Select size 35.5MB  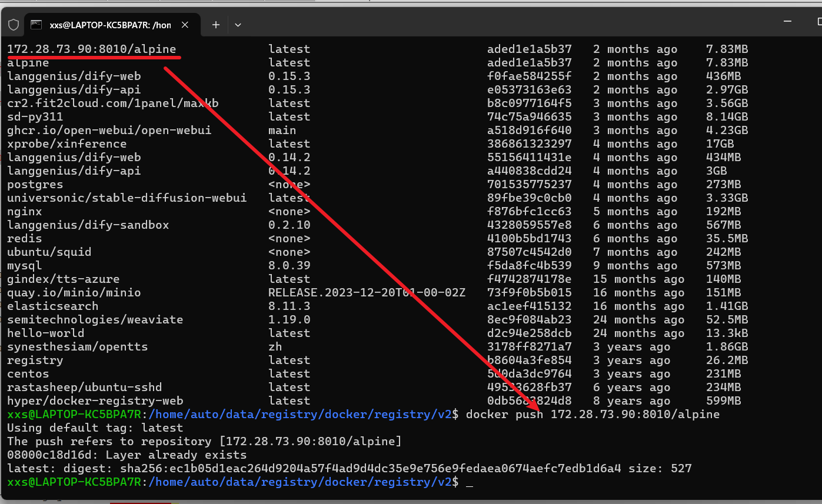tap(727, 239)
